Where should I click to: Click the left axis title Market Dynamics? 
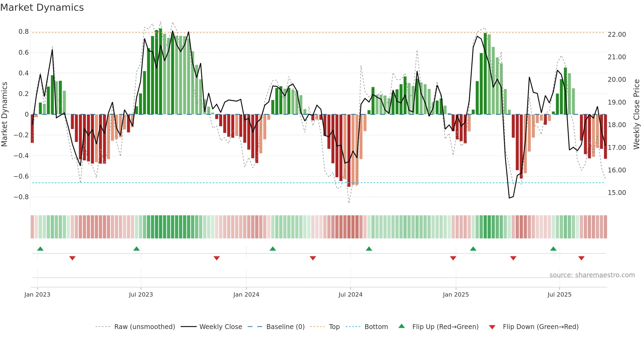coord(4,114)
